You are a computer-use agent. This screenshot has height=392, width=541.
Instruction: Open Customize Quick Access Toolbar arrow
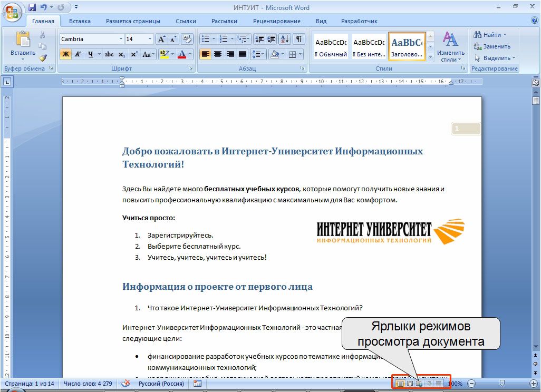pyautogui.click(x=76, y=7)
